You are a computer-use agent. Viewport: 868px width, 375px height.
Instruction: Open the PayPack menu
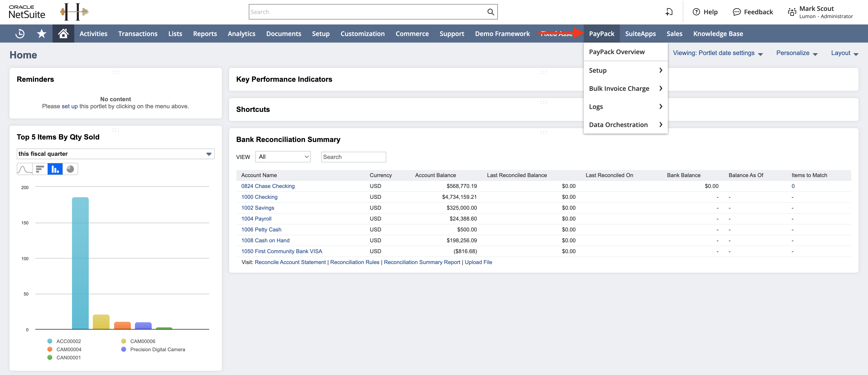click(x=602, y=33)
